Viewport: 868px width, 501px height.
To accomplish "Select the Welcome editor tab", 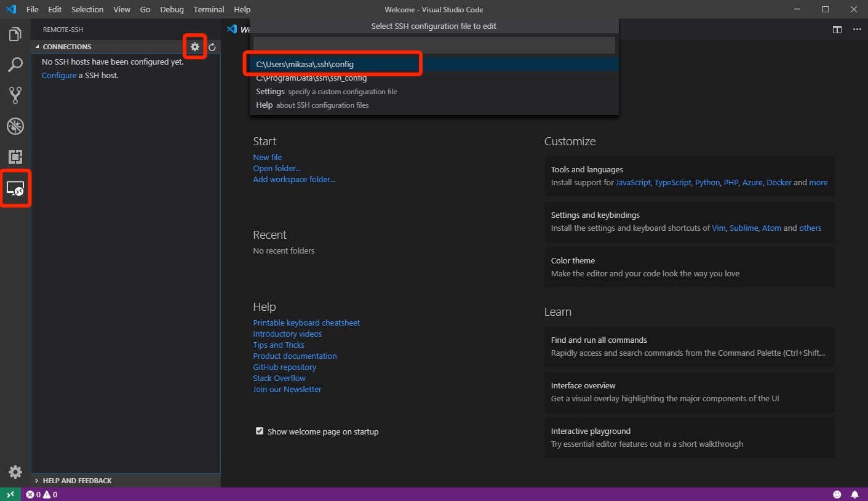I will (x=237, y=30).
